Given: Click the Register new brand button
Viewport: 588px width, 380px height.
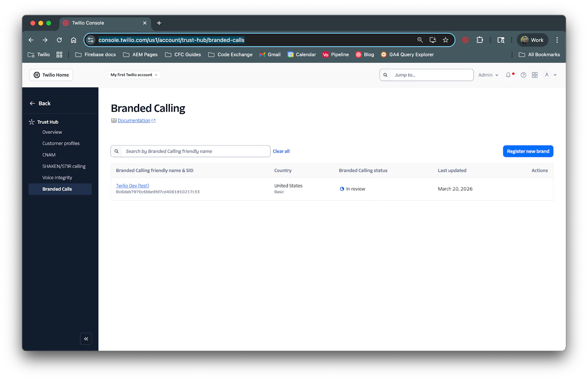Looking at the screenshot, I should point(528,151).
